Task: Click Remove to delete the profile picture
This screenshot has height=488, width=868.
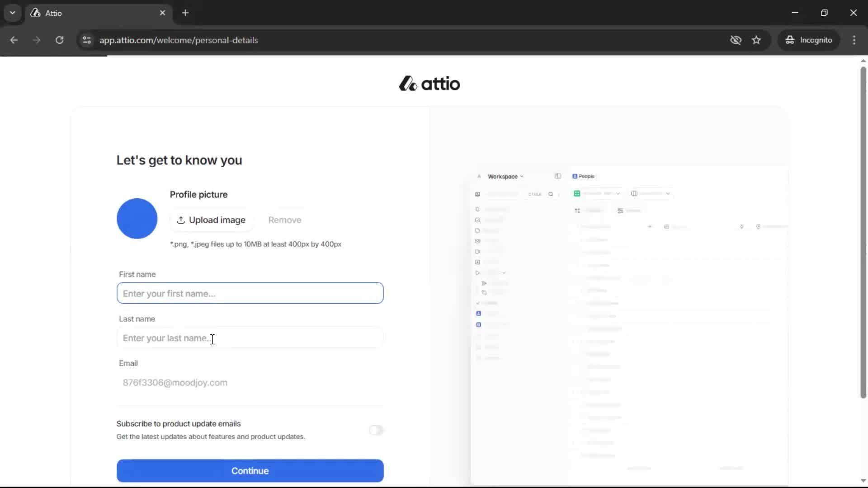Action: pos(285,220)
